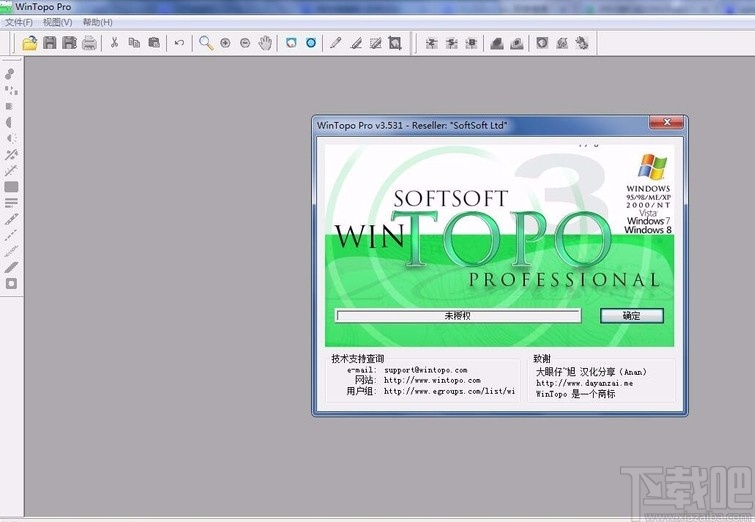Image resolution: width=755 pixels, height=522 pixels.
Task: Click the gear options icon at toolbar end
Action: 582,43
